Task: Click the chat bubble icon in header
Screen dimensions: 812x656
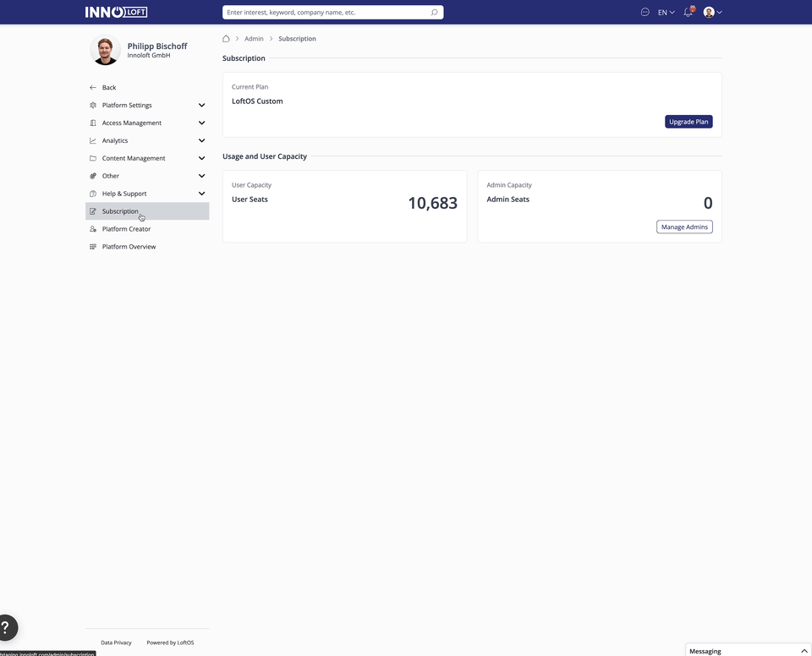Action: [x=645, y=13]
